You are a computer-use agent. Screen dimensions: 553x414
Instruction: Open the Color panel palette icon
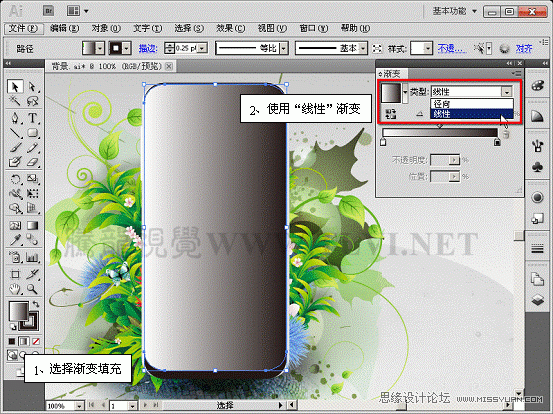(x=537, y=86)
